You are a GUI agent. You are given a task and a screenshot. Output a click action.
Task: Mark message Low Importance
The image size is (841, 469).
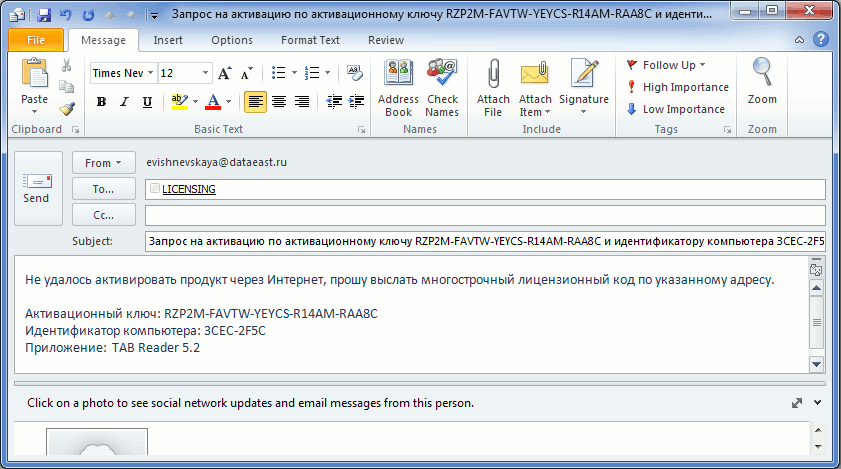[x=675, y=109]
